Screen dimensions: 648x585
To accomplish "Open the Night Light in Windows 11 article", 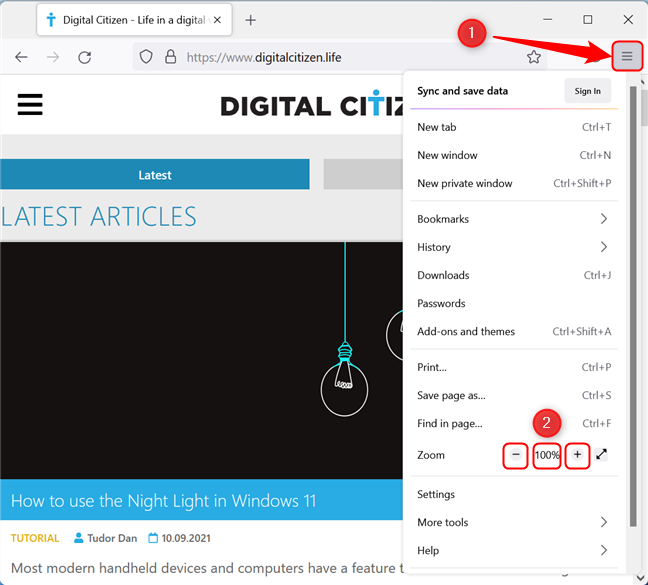I will (163, 501).
